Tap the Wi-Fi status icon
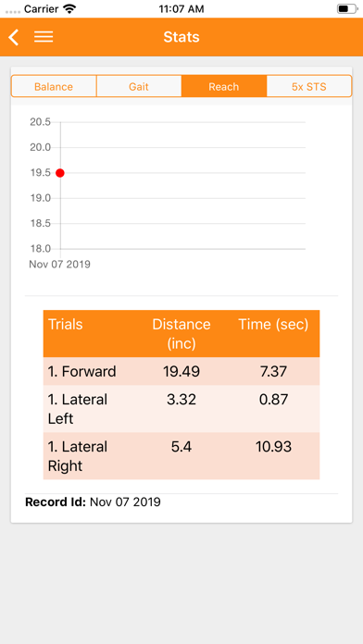Viewport: 363px width, 644px height. coord(70,8)
